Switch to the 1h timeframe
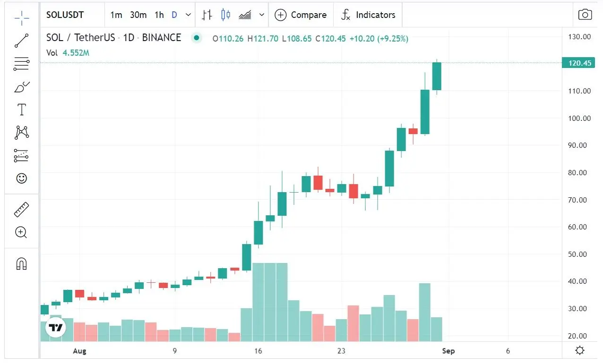 pyautogui.click(x=159, y=15)
